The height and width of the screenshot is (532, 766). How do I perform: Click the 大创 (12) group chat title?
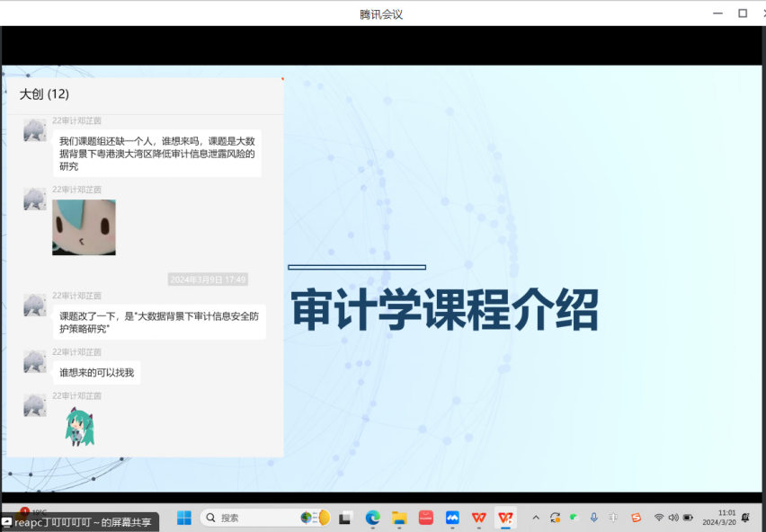tap(45, 94)
